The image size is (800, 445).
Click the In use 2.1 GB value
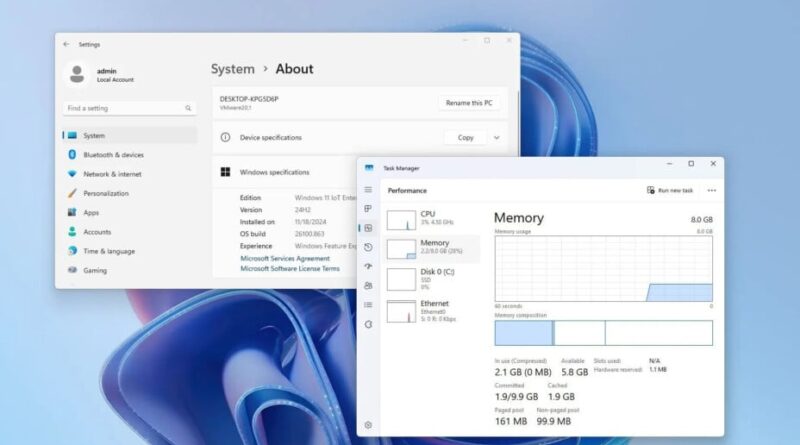tap(523, 373)
